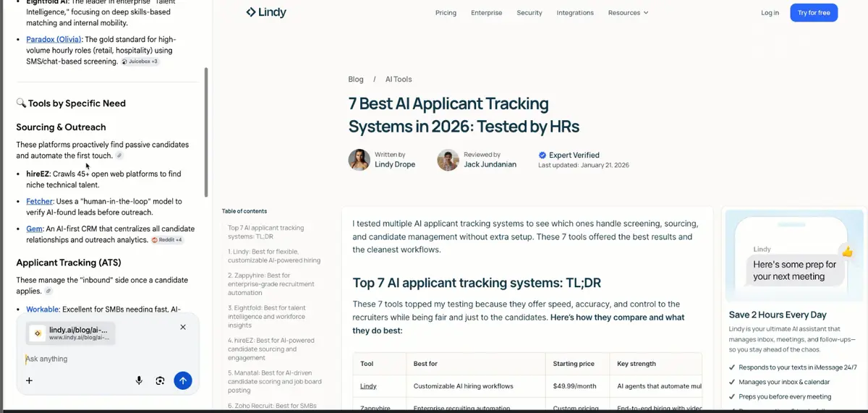Click author Lindy Drope's avatar
The image size is (868, 413).
[x=359, y=160]
